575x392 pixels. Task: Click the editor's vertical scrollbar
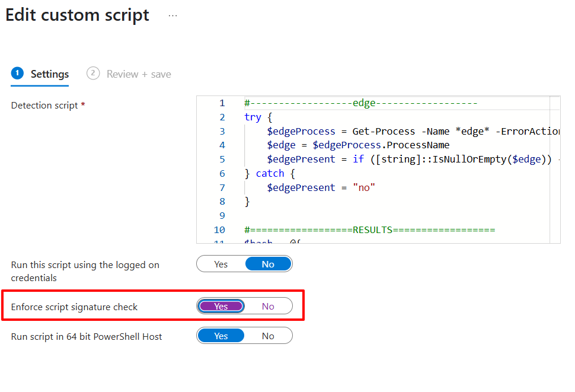(555, 170)
